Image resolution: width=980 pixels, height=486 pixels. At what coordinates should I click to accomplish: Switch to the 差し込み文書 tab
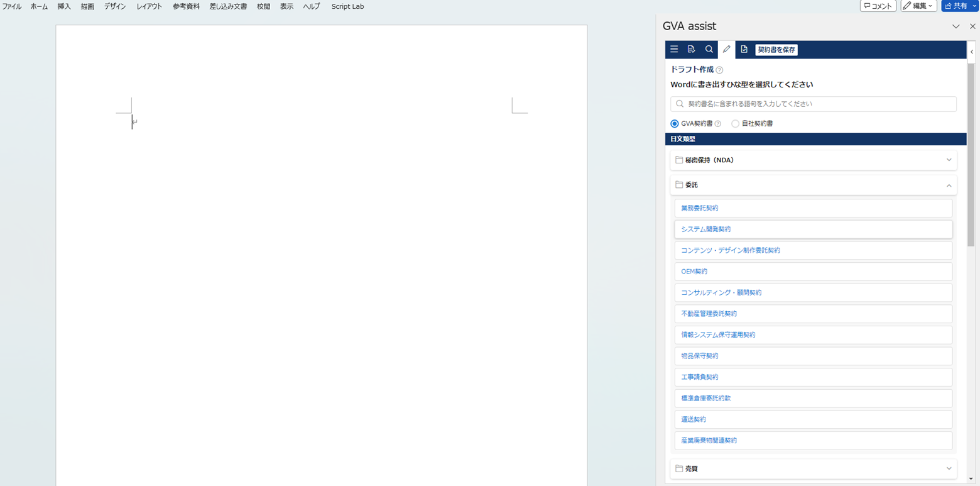pyautogui.click(x=228, y=6)
